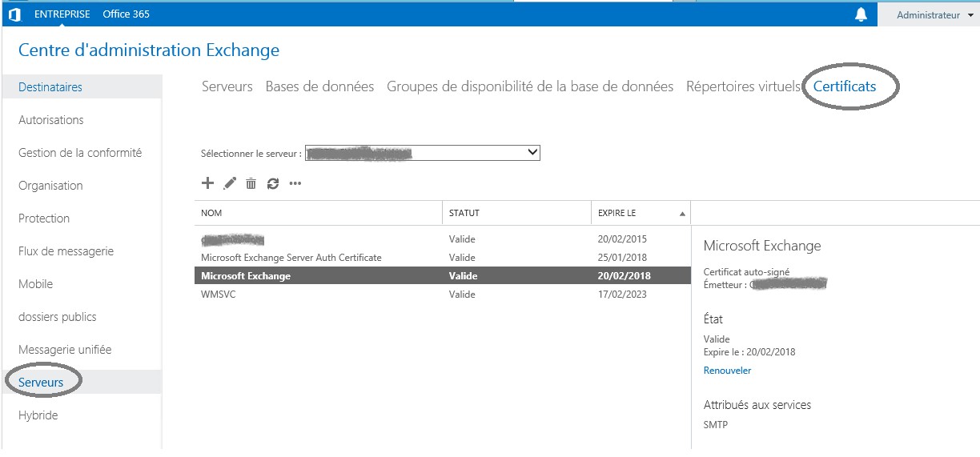Sort by the EXPIRE LE column arrow

[682, 214]
